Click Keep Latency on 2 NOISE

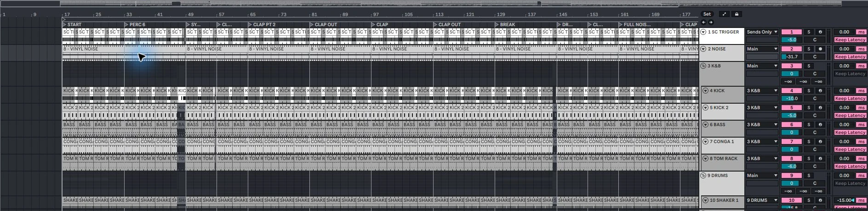pos(850,57)
